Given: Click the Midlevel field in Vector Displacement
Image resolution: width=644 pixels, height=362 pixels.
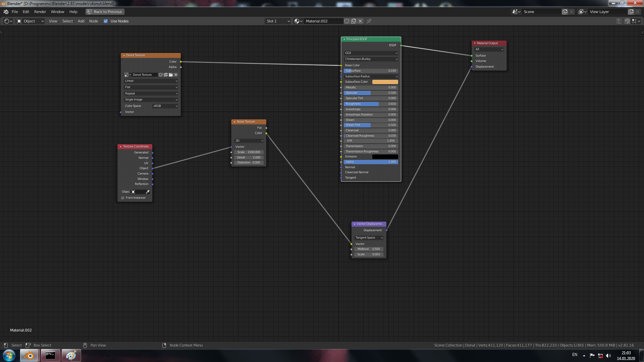Looking at the screenshot, I should tap(369, 249).
